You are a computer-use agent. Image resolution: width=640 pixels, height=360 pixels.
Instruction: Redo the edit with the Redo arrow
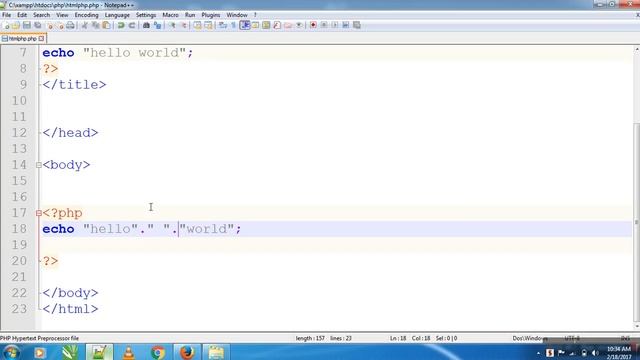click(132, 25)
